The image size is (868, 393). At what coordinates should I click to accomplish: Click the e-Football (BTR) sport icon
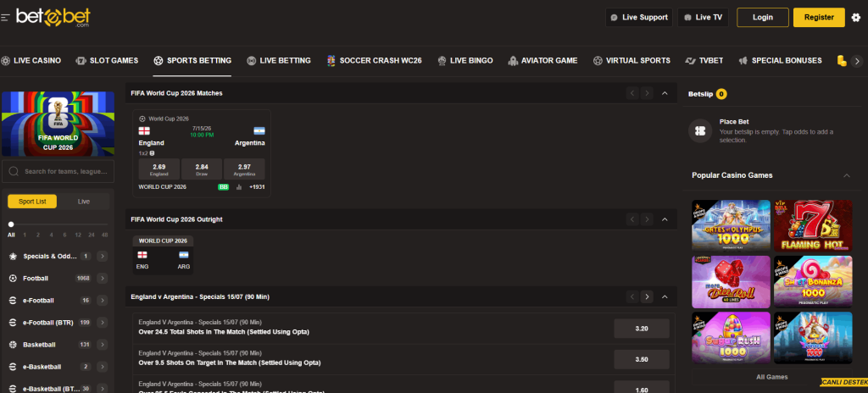coord(13,323)
